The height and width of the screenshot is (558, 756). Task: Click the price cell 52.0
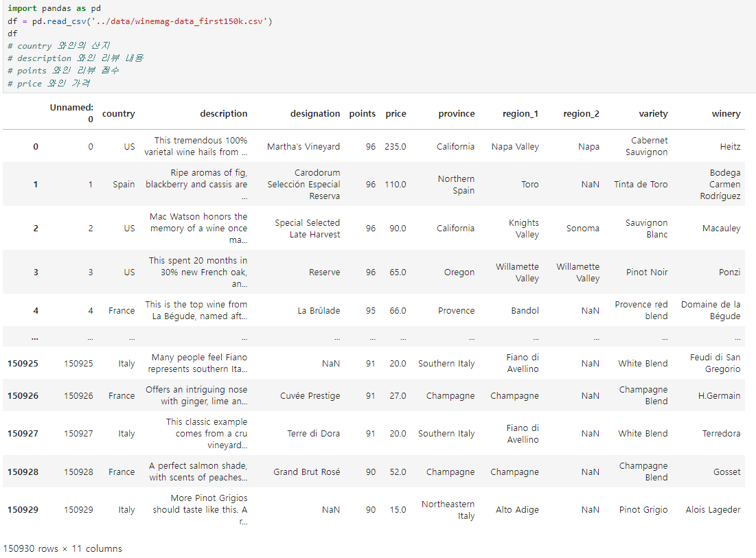tap(398, 472)
